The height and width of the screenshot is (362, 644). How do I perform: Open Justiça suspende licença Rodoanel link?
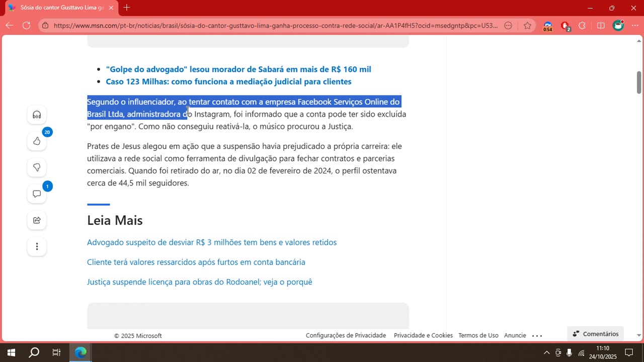200,282
